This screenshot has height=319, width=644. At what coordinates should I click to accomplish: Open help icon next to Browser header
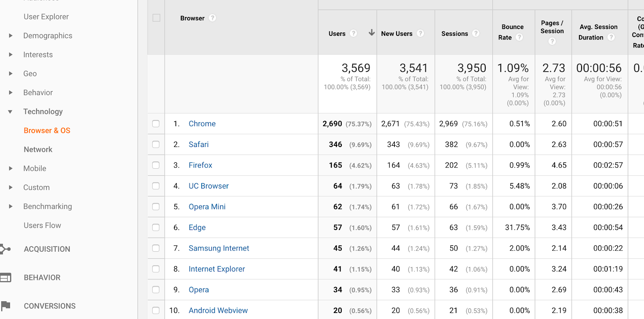click(x=213, y=18)
